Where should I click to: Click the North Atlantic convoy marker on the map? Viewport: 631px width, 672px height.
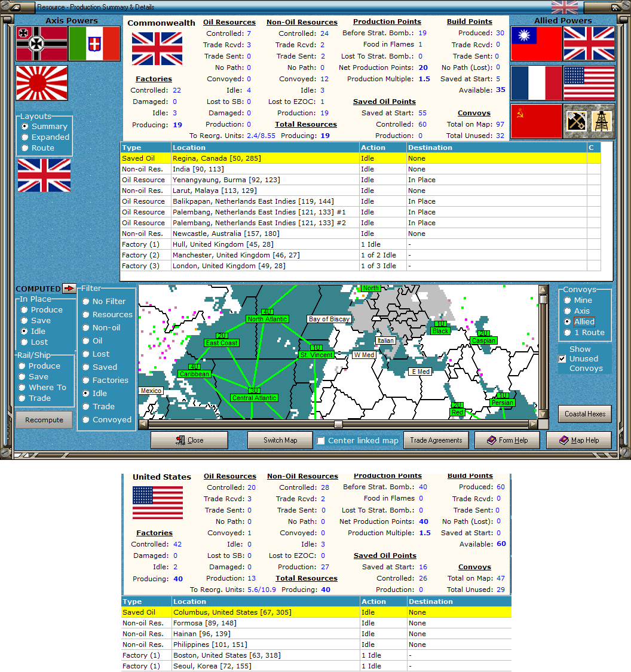(267, 319)
